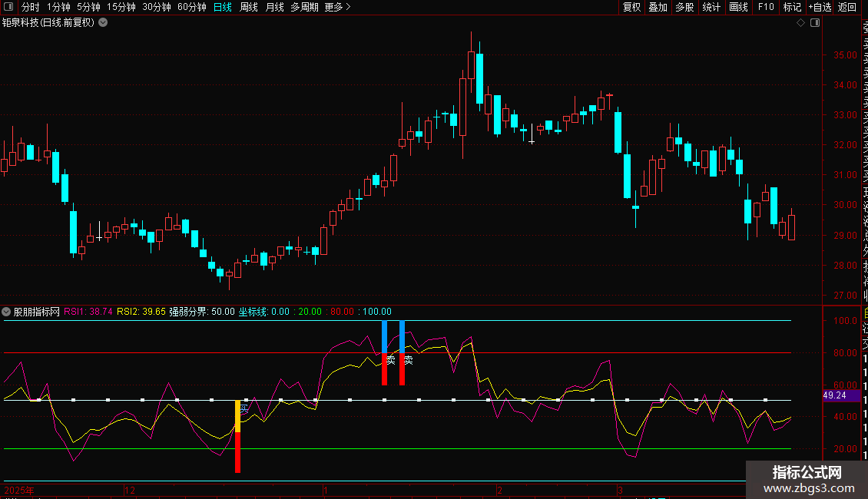868x499 pixels.
Task: Open the 复权 adjustment option
Action: coord(631,7)
